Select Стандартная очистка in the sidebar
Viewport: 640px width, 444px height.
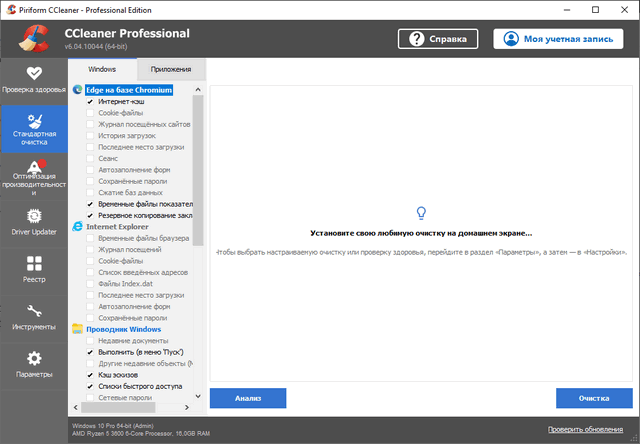tap(34, 129)
